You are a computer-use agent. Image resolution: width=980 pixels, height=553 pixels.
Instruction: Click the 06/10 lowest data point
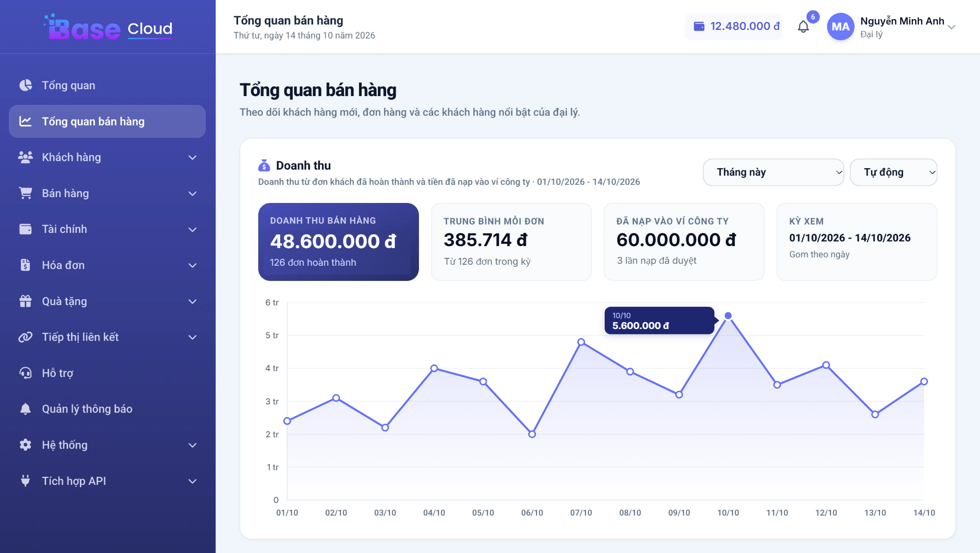pos(532,434)
